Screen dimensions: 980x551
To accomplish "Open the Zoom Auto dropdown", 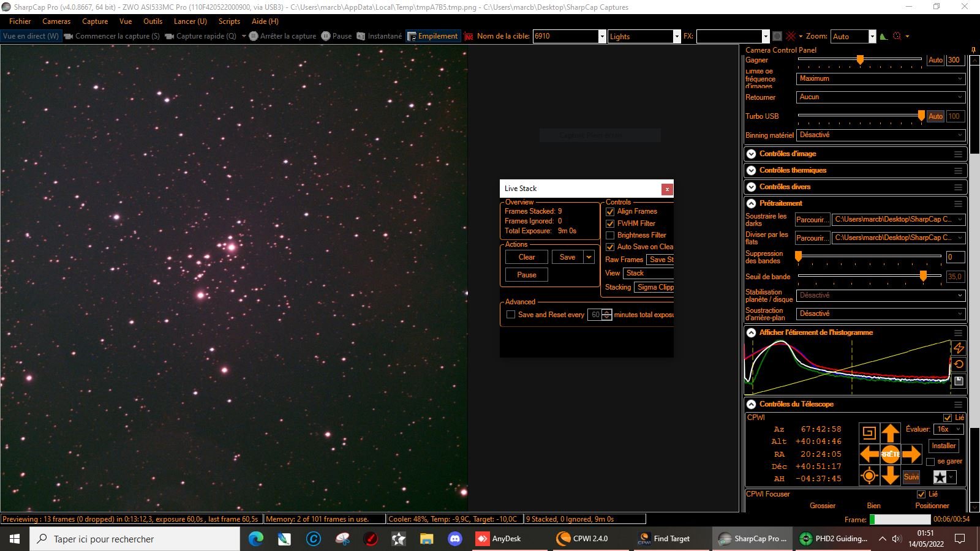I will click(x=872, y=37).
